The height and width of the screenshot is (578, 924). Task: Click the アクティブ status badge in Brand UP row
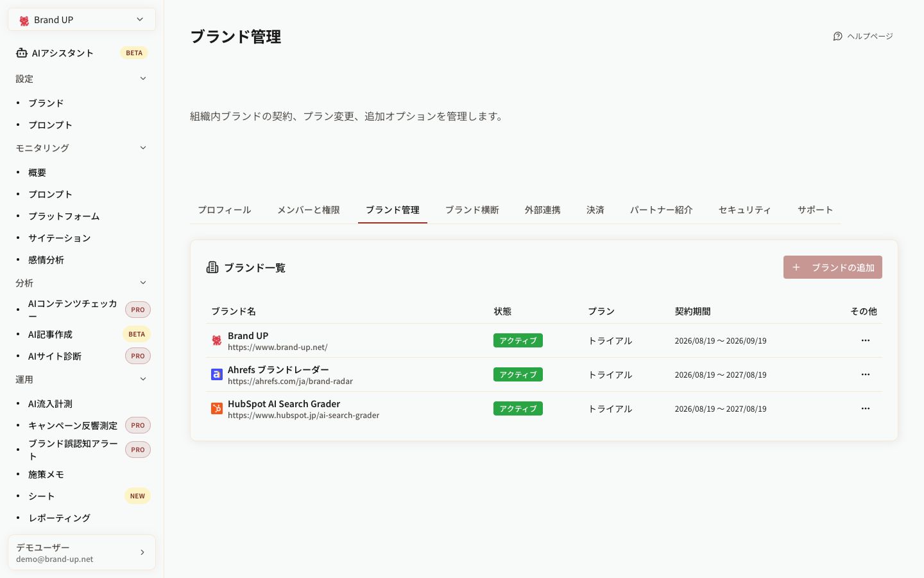(x=518, y=340)
